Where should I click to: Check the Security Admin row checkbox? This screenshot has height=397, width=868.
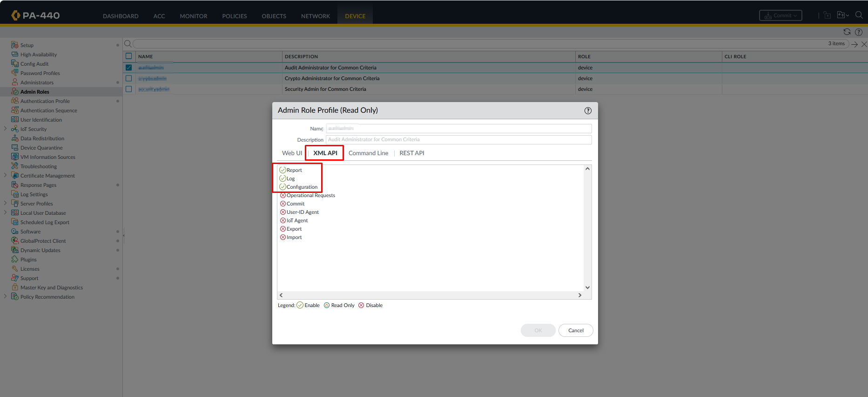click(x=129, y=89)
